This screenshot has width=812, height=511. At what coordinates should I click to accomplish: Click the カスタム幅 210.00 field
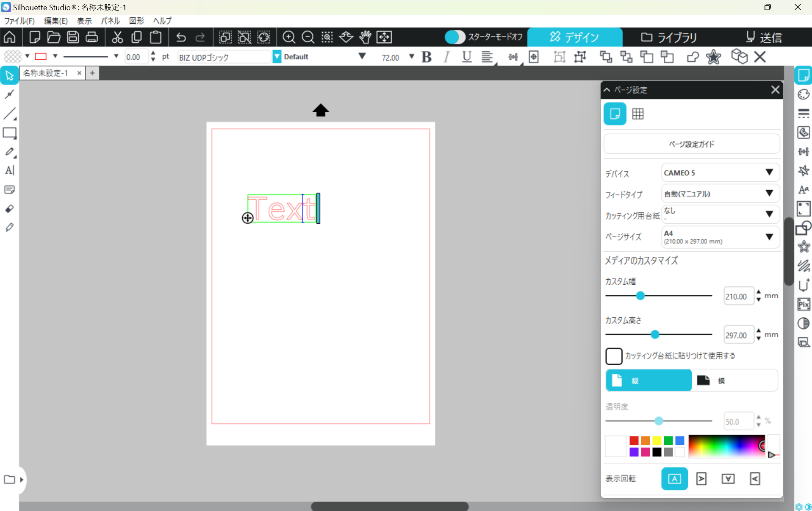tap(738, 296)
